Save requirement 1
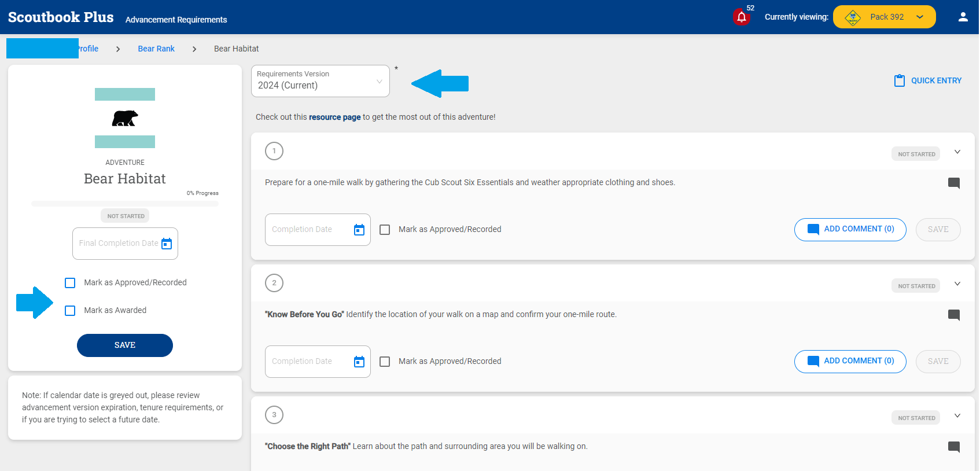The height and width of the screenshot is (471, 980). [938, 230]
